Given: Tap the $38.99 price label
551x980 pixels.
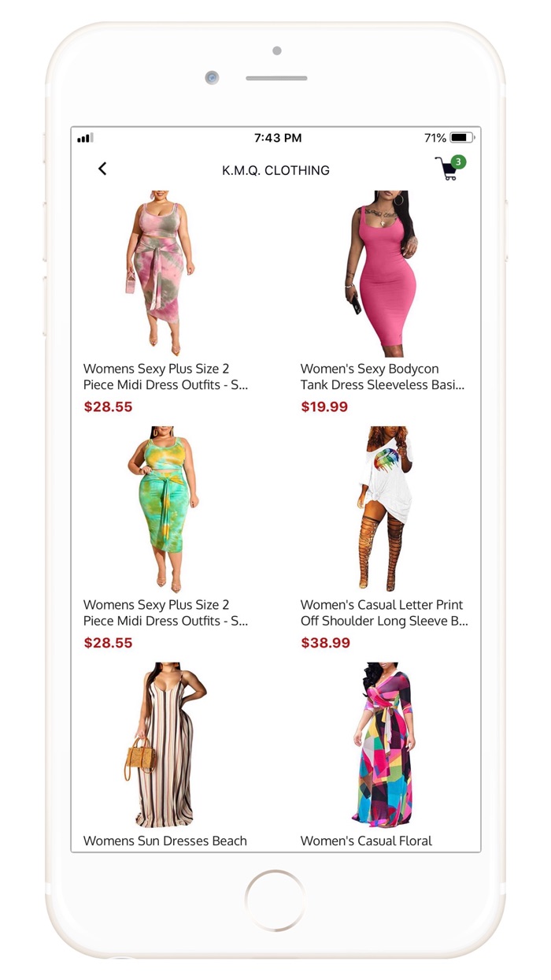Looking at the screenshot, I should pos(325,644).
